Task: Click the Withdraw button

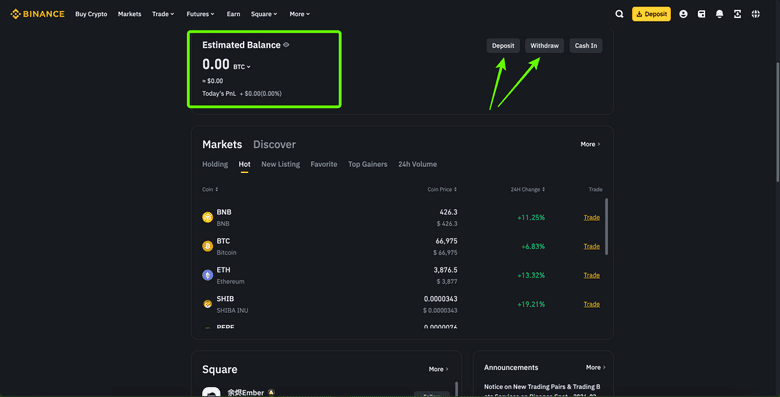Action: [544, 45]
